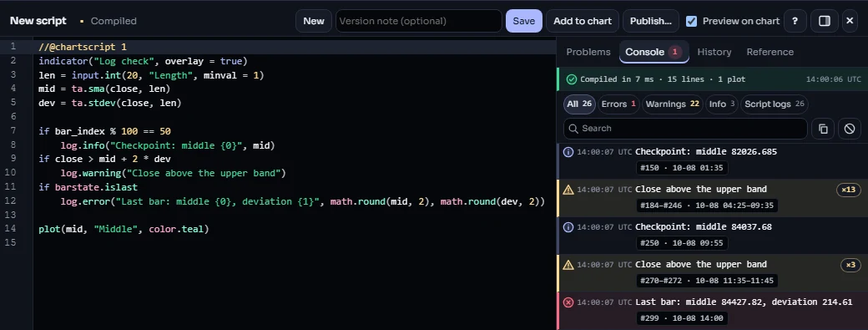Filter console by Info 3
868x330 pixels.
(722, 104)
